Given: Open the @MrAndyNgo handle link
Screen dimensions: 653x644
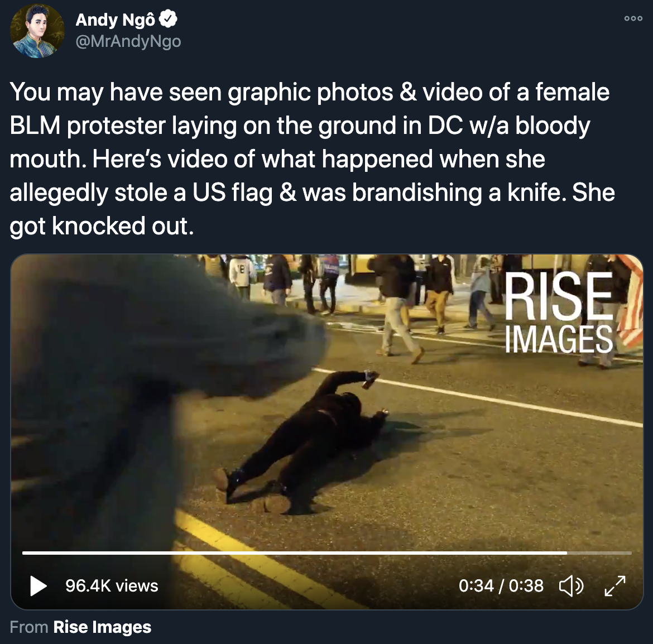Looking at the screenshot, I should (x=128, y=41).
